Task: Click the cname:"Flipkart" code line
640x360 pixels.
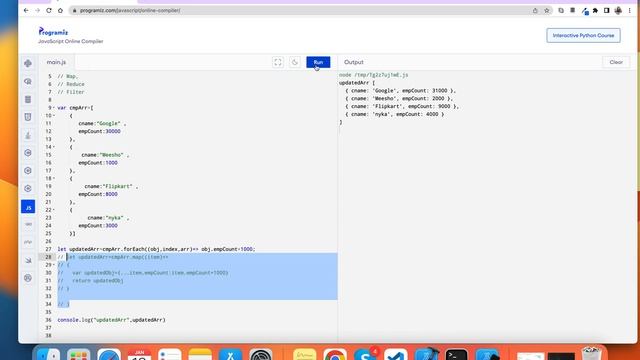Action: pyautogui.click(x=111, y=186)
